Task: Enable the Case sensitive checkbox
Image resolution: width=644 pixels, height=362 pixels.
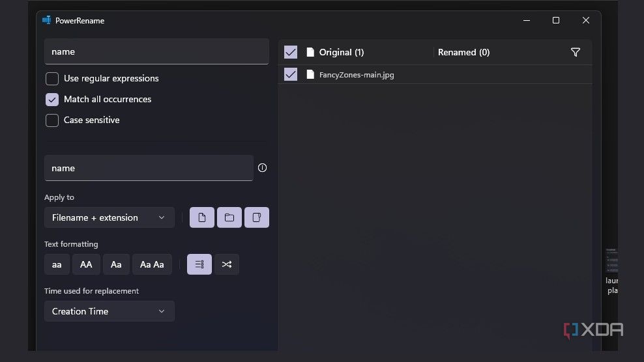Action: [x=52, y=120]
